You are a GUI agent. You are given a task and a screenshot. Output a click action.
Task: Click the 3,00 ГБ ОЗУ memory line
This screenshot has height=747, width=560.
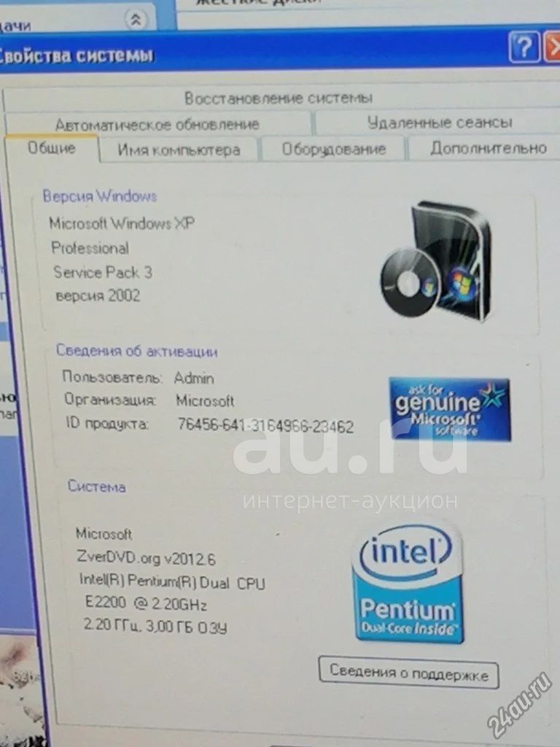(186, 627)
